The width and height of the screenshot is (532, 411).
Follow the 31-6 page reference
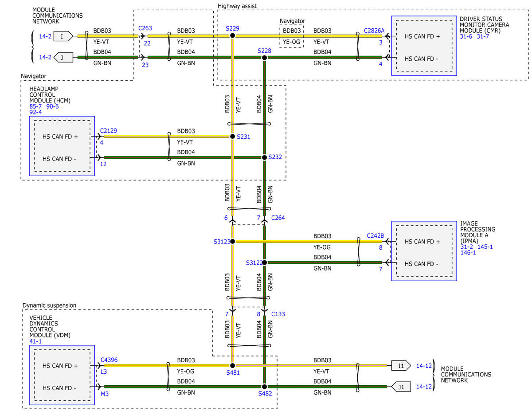click(x=466, y=36)
